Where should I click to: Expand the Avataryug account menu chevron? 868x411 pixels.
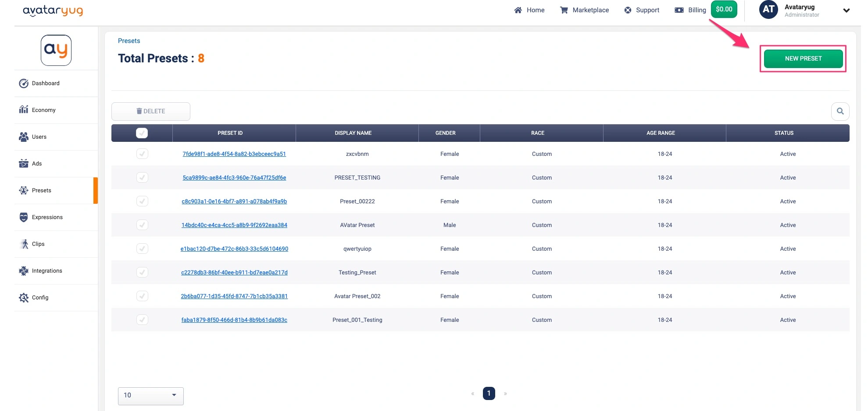pyautogui.click(x=847, y=10)
